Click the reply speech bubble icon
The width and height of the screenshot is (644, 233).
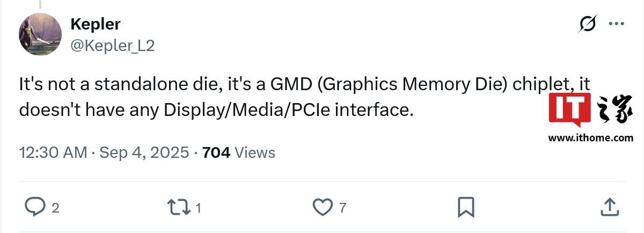pos(35,206)
